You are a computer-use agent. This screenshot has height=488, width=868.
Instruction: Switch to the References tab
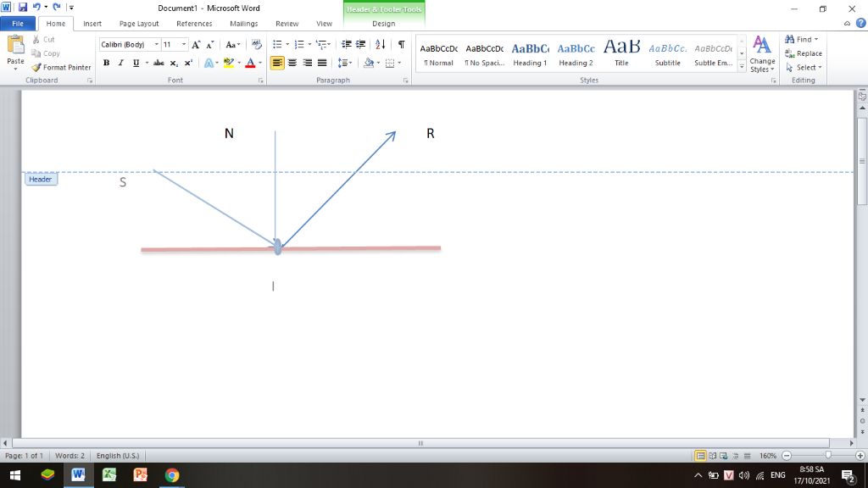coord(194,23)
